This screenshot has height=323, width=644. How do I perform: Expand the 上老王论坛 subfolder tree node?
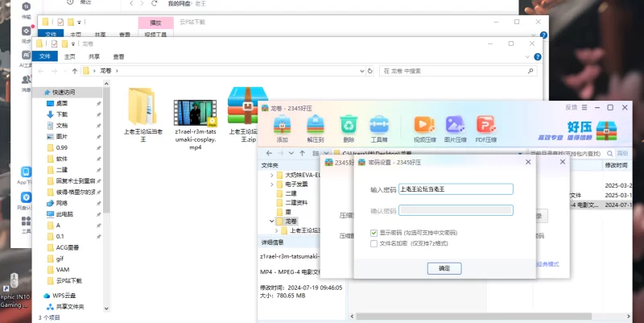(277, 230)
